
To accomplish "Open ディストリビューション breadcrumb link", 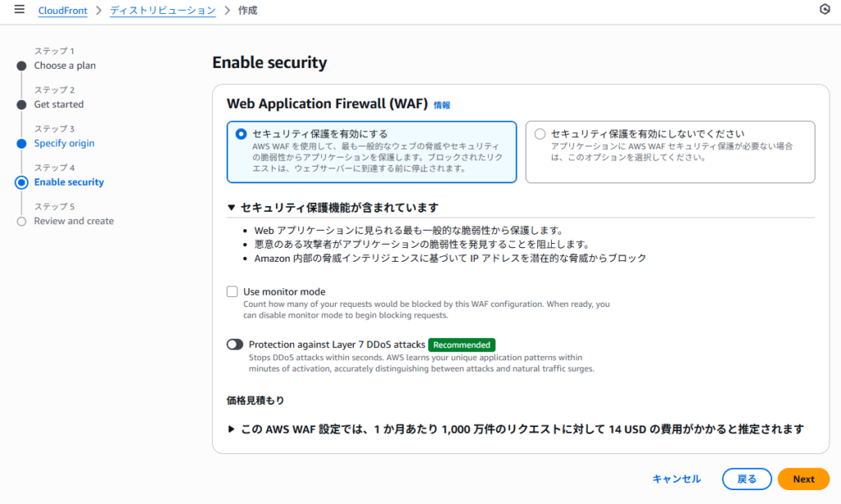I will point(163,11).
